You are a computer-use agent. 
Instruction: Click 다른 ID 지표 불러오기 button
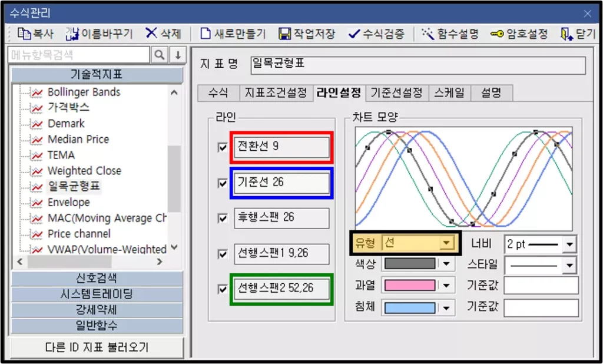click(x=97, y=348)
